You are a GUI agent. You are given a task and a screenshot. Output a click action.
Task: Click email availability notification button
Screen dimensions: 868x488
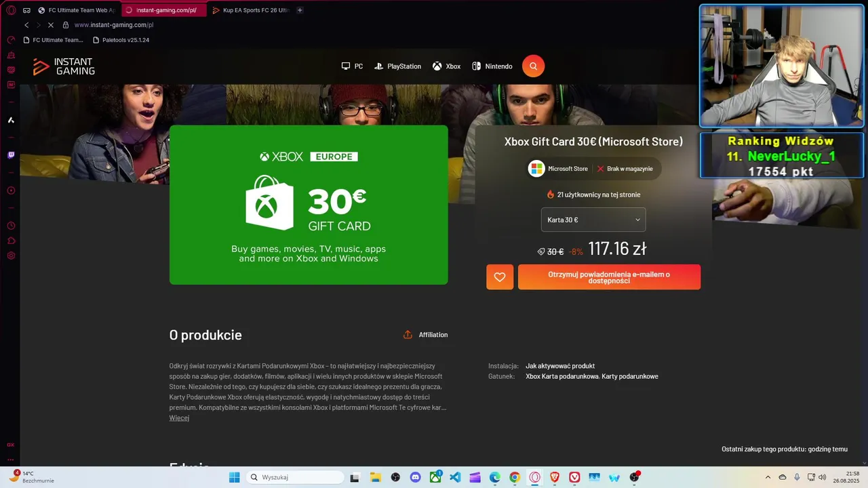pyautogui.click(x=609, y=277)
